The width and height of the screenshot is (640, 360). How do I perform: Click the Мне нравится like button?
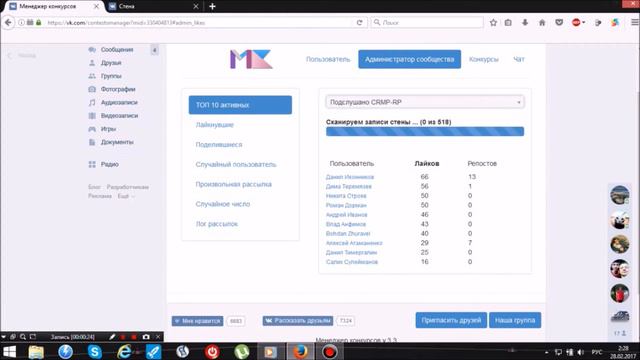198,321
